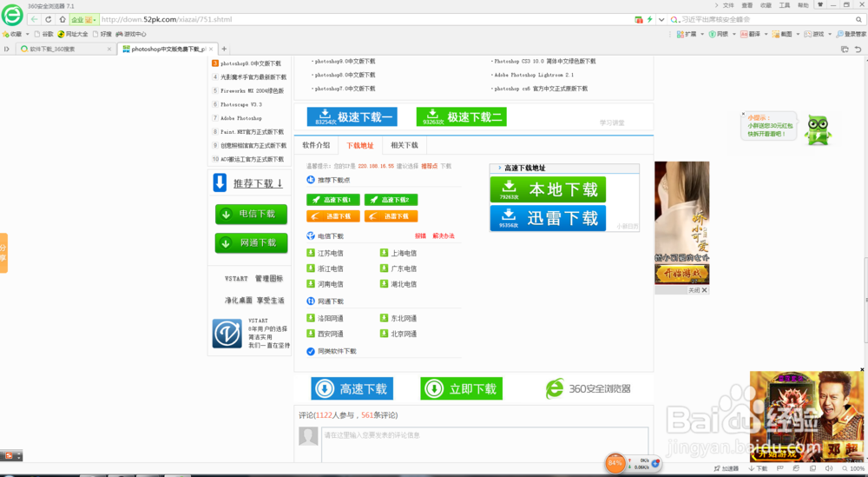Close the 软件下载_360搜索 tab
868x477 pixels.
coord(109,49)
